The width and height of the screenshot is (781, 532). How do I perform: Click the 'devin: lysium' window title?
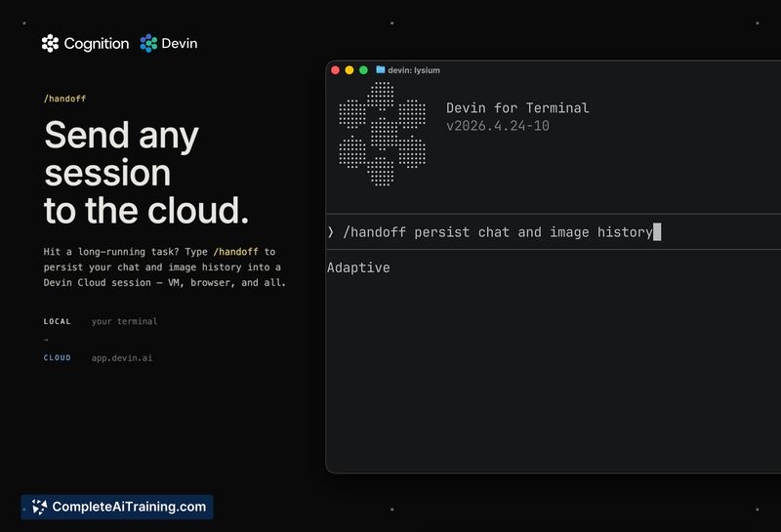(x=414, y=70)
